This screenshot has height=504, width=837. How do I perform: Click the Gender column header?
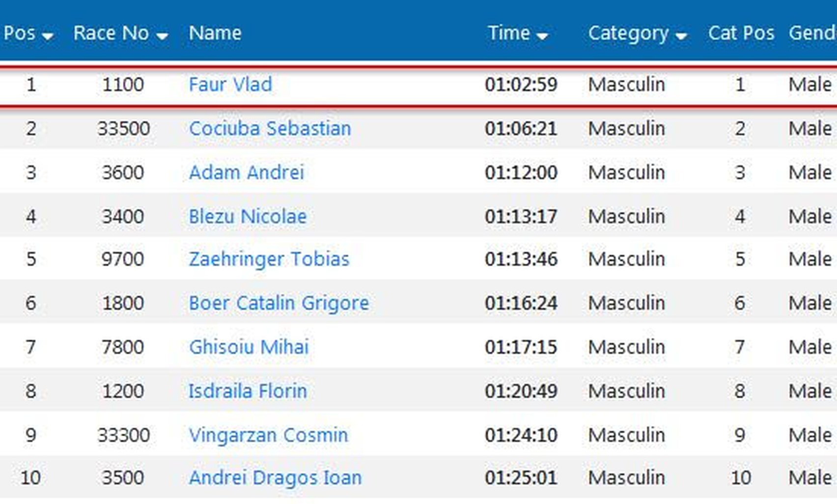pos(812,33)
